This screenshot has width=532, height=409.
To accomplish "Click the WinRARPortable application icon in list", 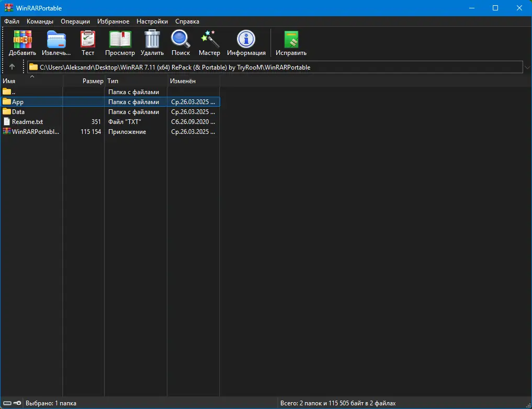I will 6,131.
